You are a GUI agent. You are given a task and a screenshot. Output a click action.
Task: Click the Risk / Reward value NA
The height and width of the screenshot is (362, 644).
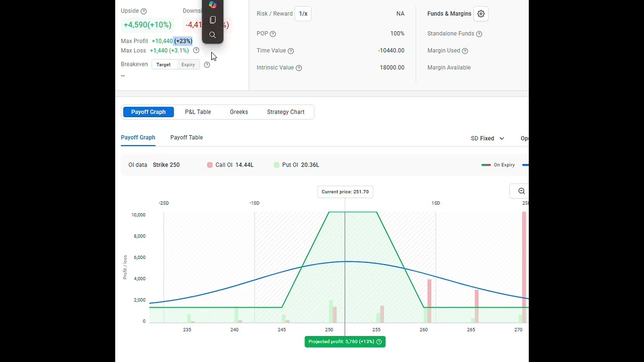[400, 14]
